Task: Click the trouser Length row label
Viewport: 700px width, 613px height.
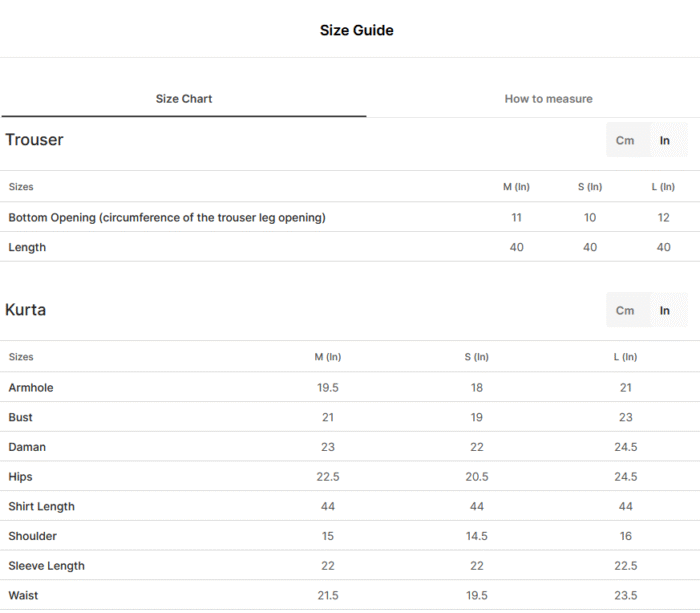Action: (27, 247)
